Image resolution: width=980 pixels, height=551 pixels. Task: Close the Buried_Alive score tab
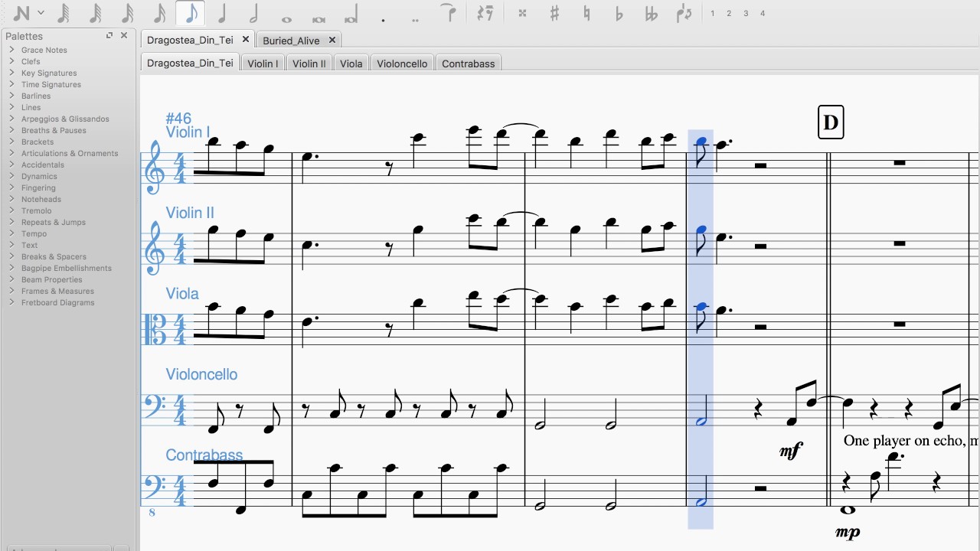pos(332,40)
